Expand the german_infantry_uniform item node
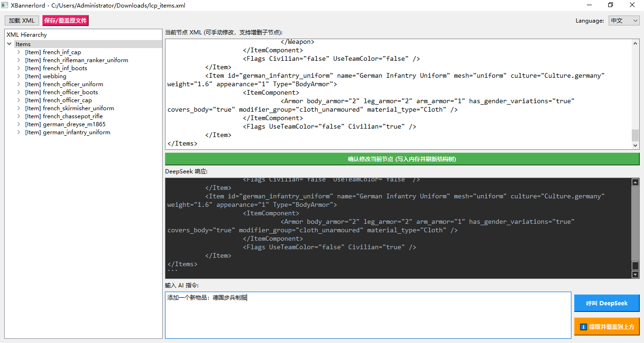 coord(19,132)
